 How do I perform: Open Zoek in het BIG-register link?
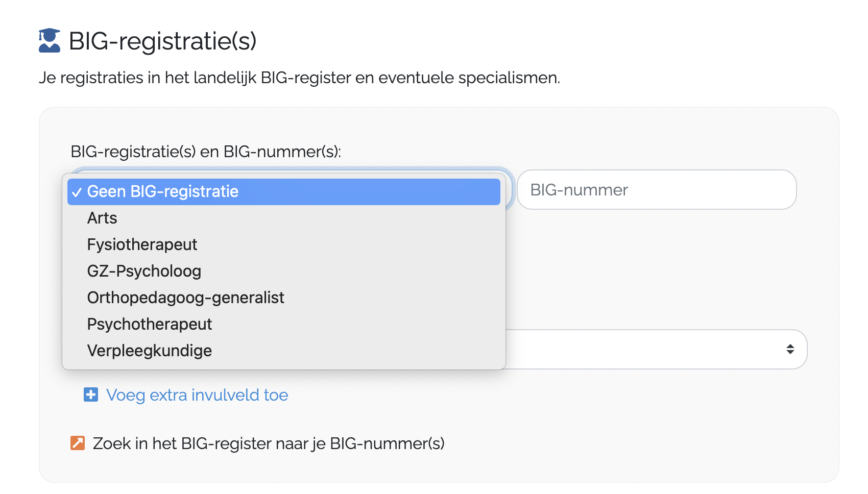point(269,443)
